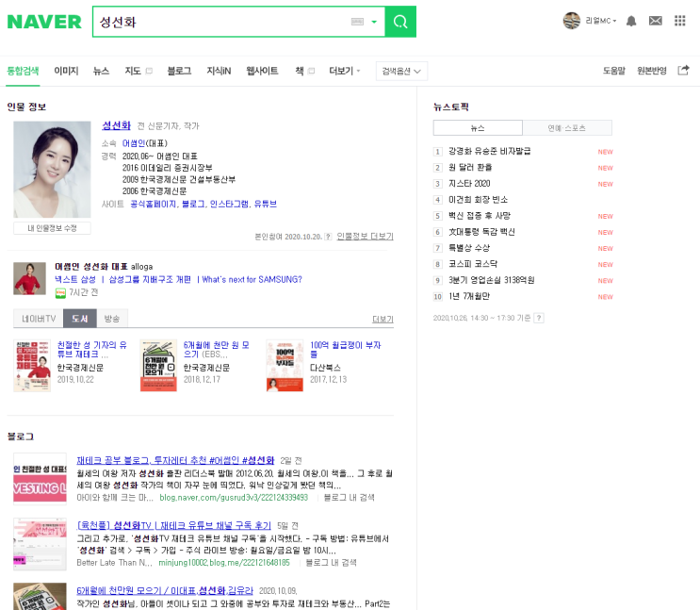
Task: Click the blog icon next to 7시간 전
Action: coord(60,292)
